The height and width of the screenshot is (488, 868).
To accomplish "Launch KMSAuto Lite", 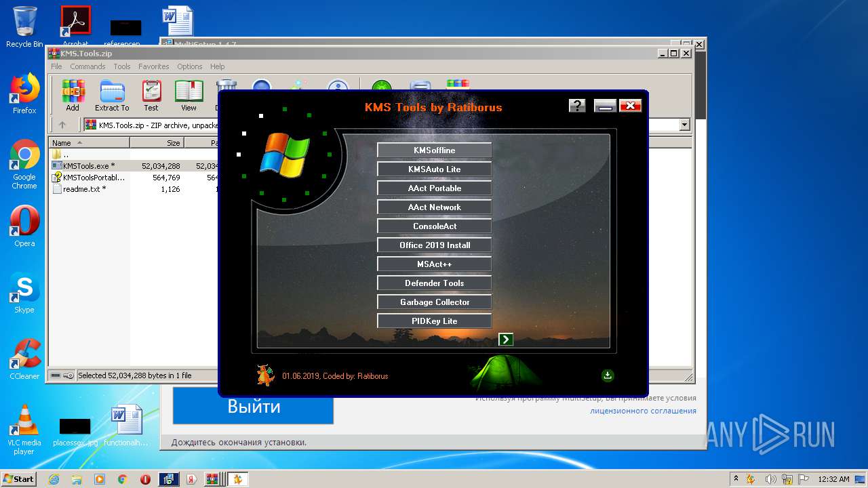I will pos(435,169).
